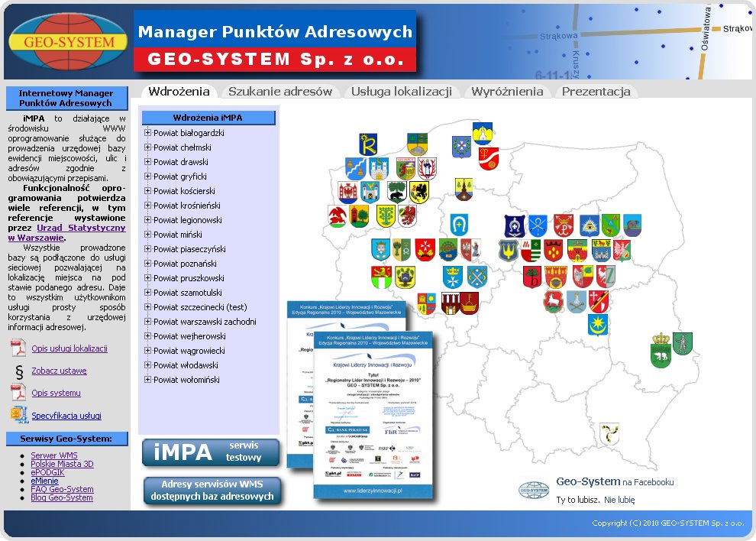Click the paragraph symbol icon beside Zobacz ustawę
756x541 pixels.
(x=19, y=371)
